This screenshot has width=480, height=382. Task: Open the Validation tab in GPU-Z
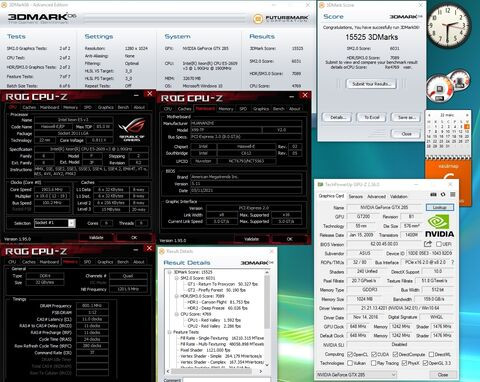tap(399, 196)
